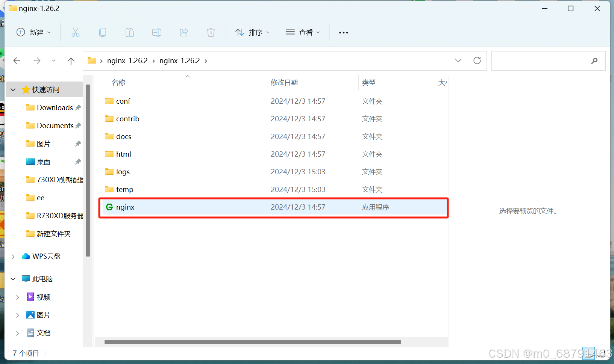Viewport: 614px width, 364px height.
Task: Collapse the 此电脑 tree node
Action: click(13, 279)
